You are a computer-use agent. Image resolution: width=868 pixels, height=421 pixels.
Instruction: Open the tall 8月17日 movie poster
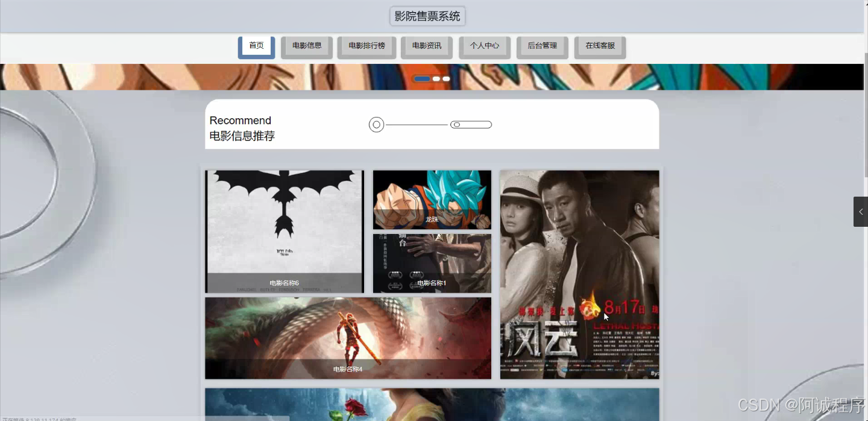580,275
